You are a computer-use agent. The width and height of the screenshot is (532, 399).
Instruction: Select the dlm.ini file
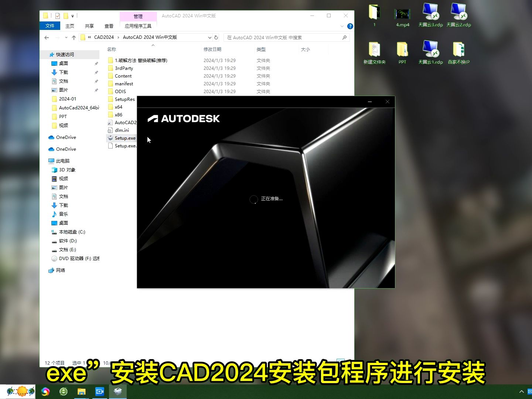pyautogui.click(x=122, y=130)
